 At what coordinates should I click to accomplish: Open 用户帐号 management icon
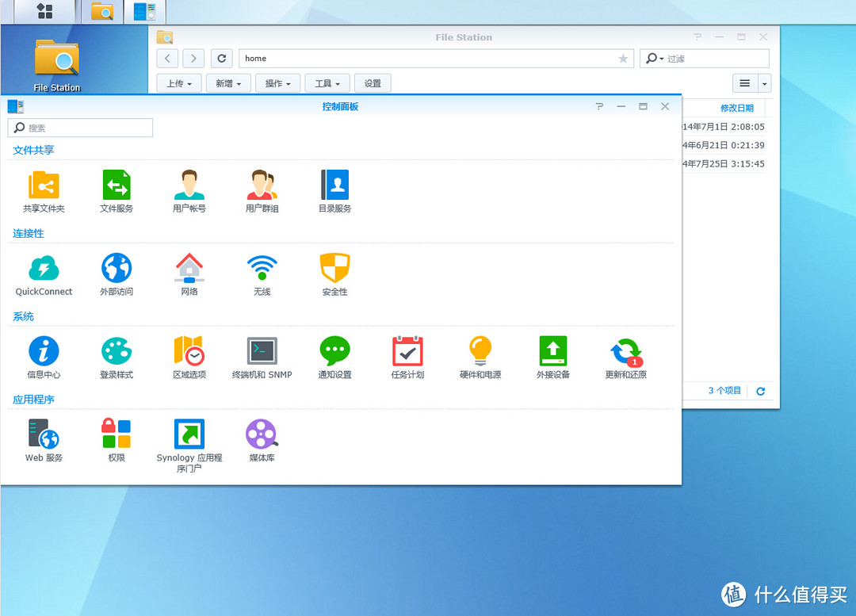click(189, 190)
